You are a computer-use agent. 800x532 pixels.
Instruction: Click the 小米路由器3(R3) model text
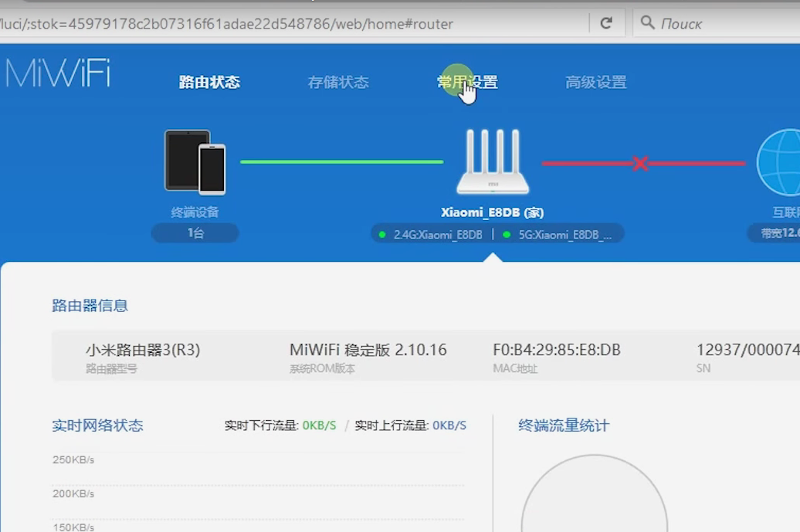click(143, 350)
